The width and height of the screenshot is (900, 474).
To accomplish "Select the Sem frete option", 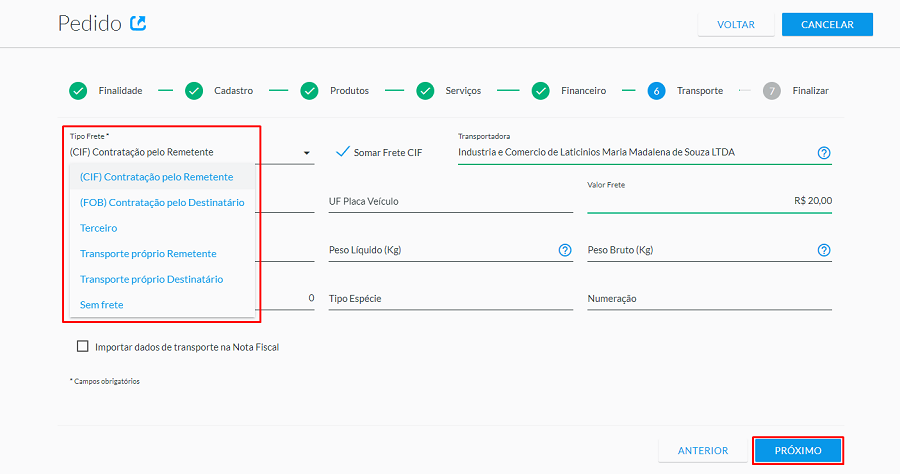I will [162, 304].
